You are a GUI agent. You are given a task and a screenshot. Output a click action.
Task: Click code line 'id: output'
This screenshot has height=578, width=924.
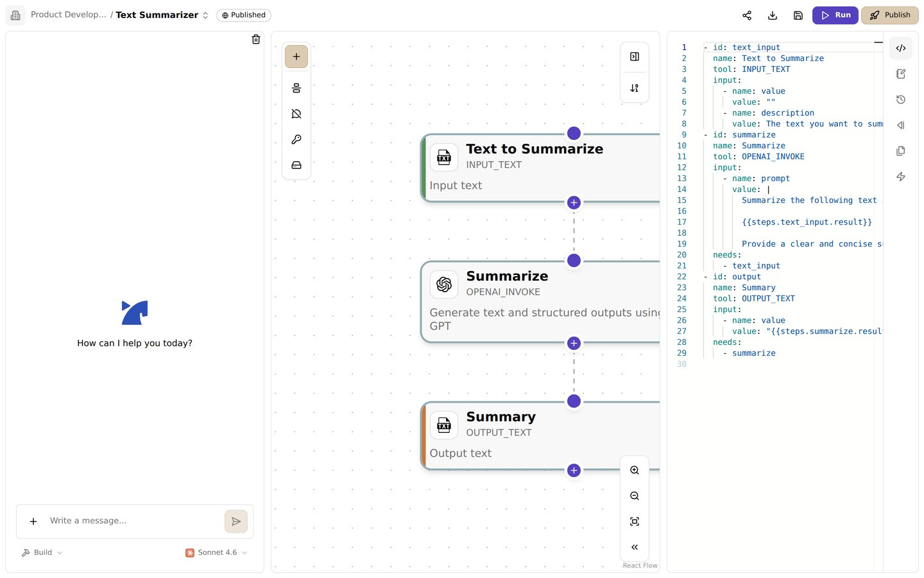737,277
